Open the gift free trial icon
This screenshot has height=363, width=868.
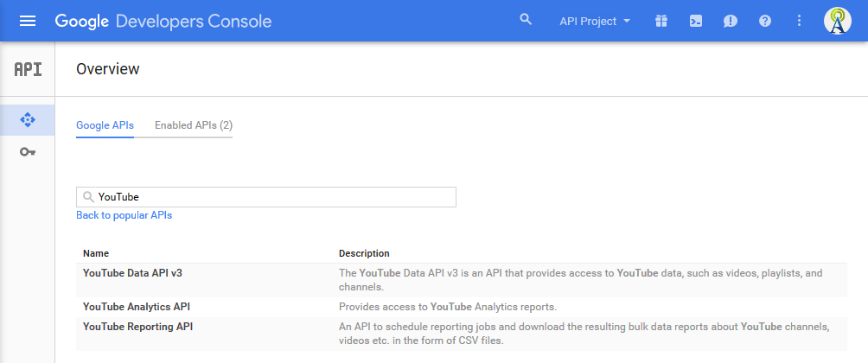(x=661, y=21)
